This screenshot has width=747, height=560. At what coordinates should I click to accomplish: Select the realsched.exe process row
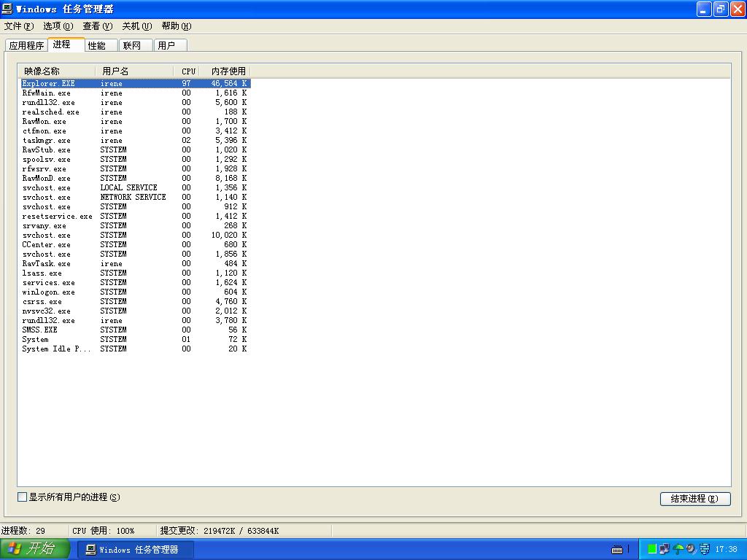135,112
